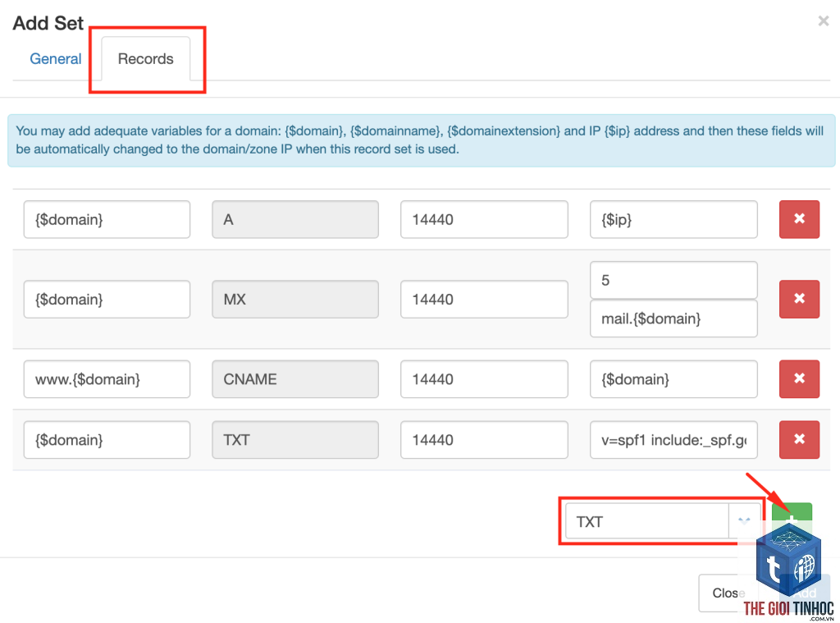Edit the MX record TTL field

point(484,299)
